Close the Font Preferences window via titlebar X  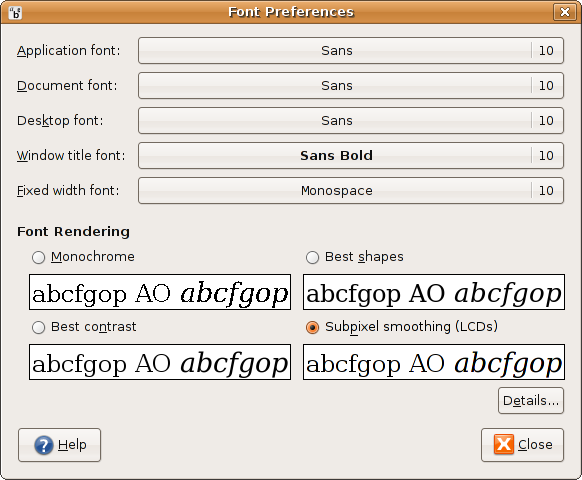[x=565, y=12]
